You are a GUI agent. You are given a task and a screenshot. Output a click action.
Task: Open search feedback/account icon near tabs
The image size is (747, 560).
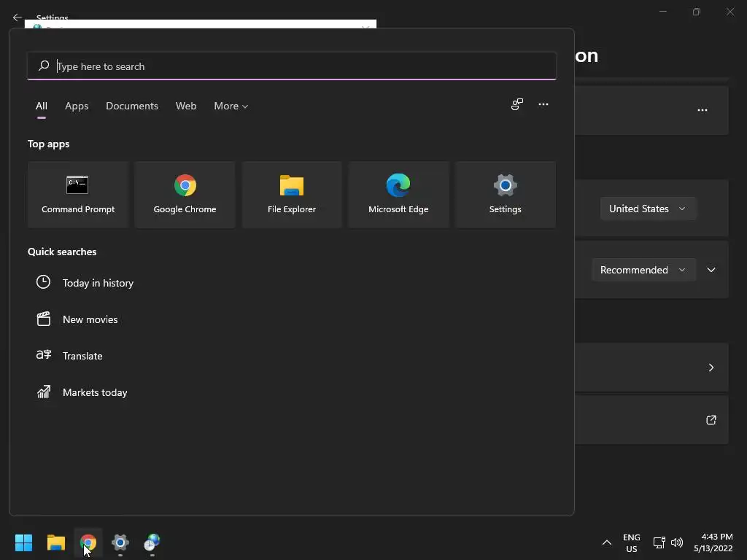(x=517, y=104)
